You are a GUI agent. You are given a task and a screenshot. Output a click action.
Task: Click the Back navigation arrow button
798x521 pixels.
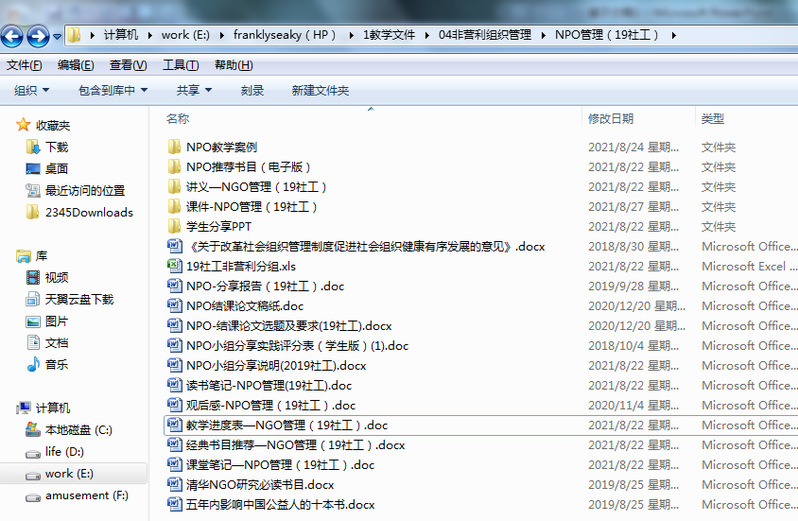coord(13,37)
